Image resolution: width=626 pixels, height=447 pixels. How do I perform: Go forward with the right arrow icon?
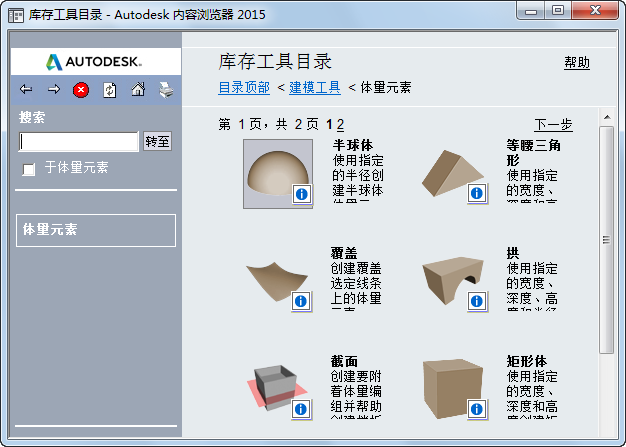tap(54, 89)
